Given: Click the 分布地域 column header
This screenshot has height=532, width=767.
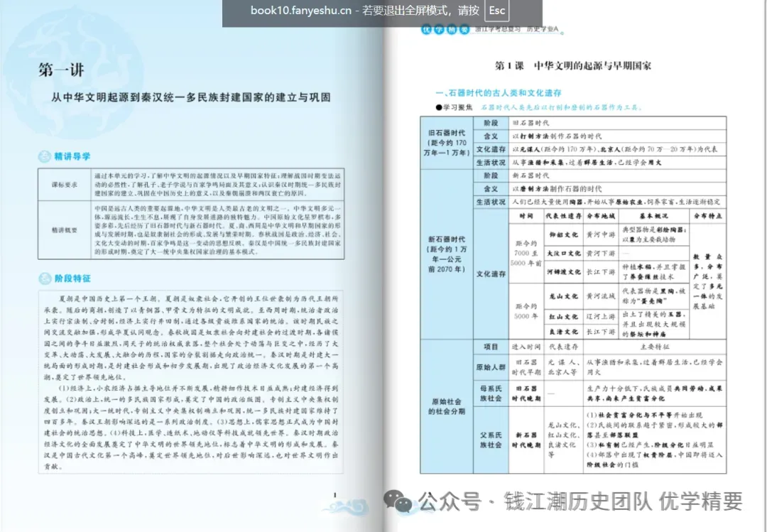Looking at the screenshot, I should (601, 216).
